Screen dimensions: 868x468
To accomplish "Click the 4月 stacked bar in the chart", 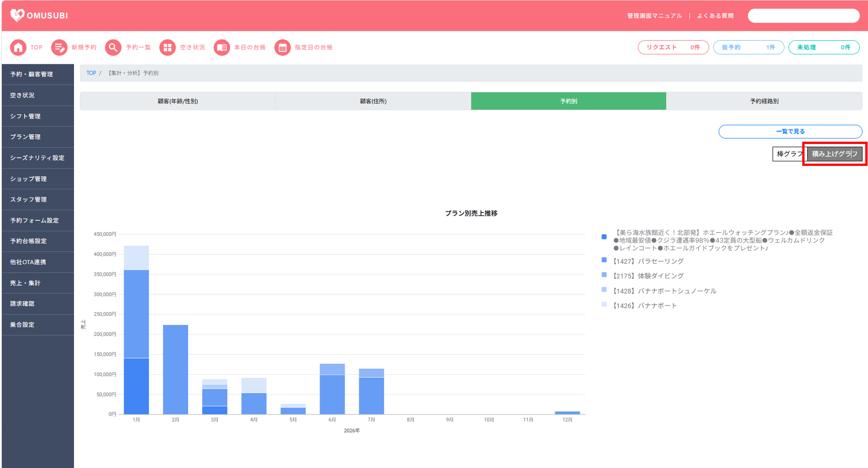I will pyautogui.click(x=254, y=396).
